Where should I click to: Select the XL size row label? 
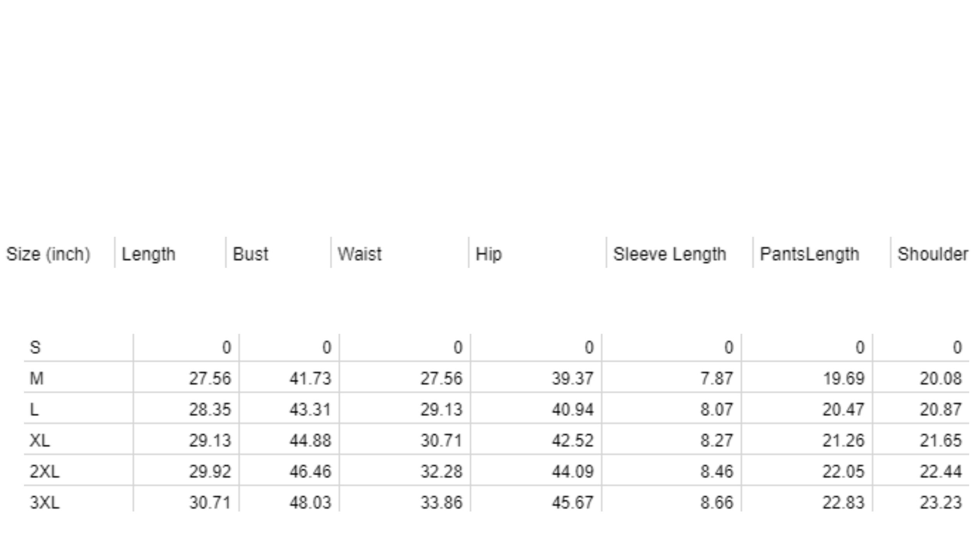tap(40, 440)
